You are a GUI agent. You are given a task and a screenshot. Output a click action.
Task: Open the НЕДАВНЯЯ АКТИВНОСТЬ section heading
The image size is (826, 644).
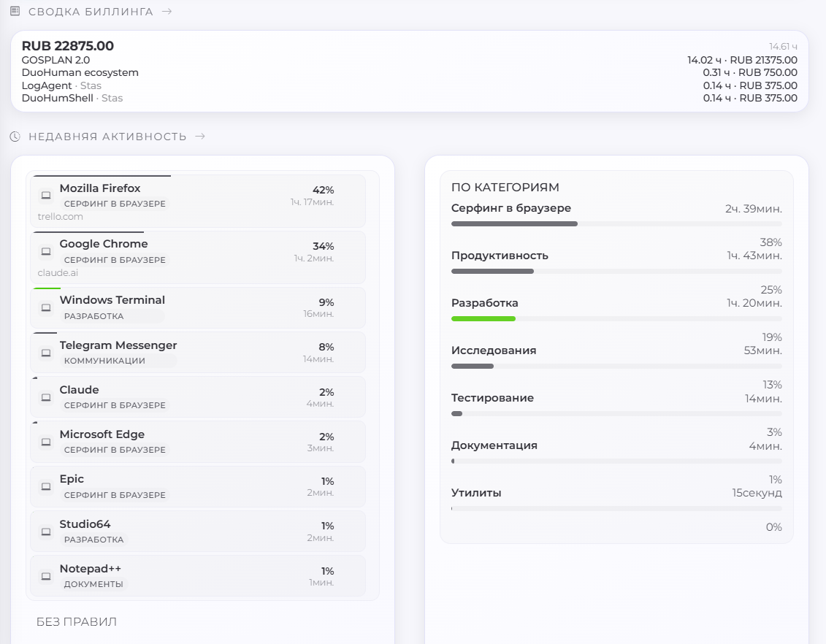[x=107, y=137]
